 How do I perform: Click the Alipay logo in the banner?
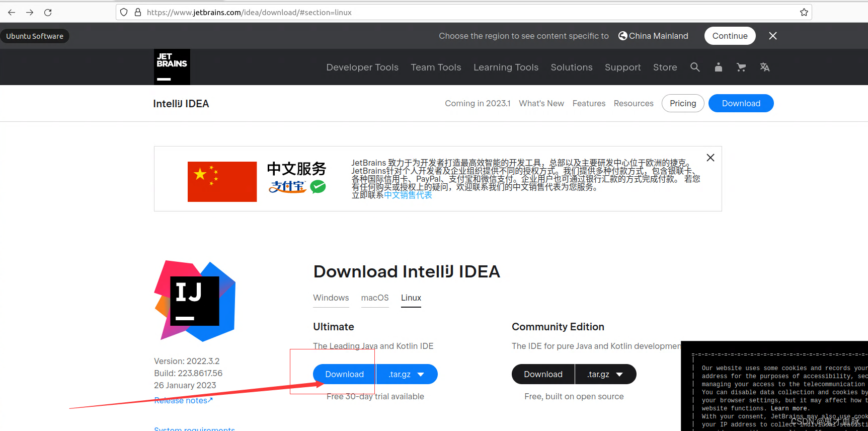click(x=287, y=187)
